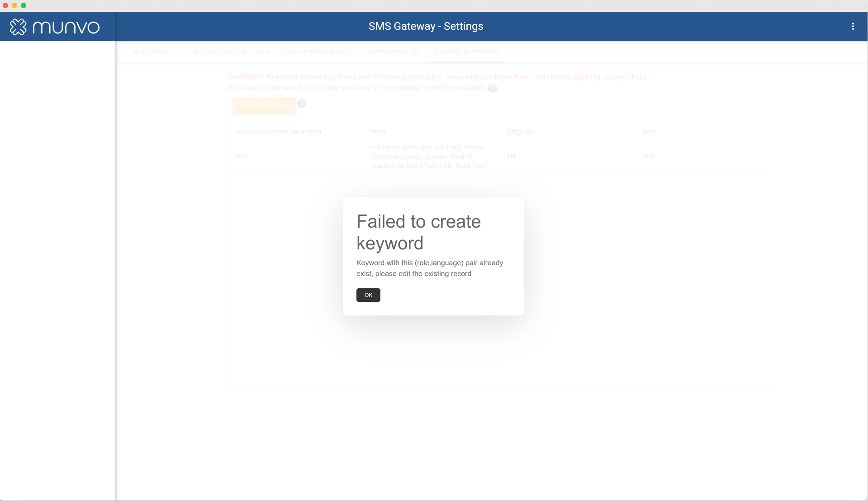
Task: Open the Courier Credentials tab
Action: tap(317, 52)
